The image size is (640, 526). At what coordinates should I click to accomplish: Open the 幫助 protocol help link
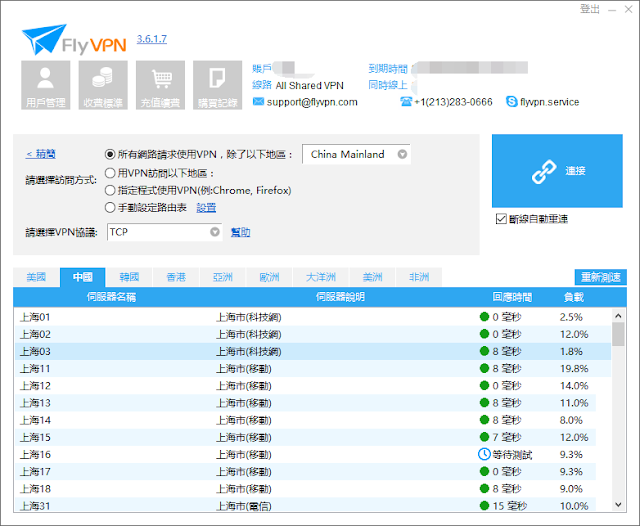click(240, 233)
